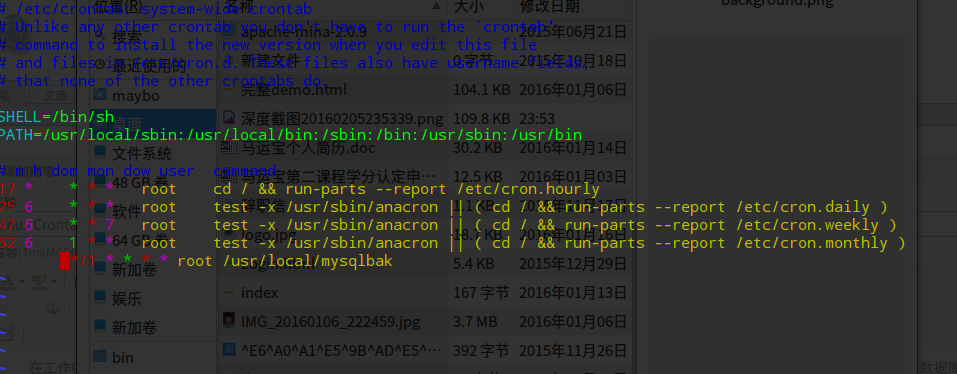The height and width of the screenshot is (374, 957).
Task: Click the 3.7 MB size cell
Action: coord(475,322)
